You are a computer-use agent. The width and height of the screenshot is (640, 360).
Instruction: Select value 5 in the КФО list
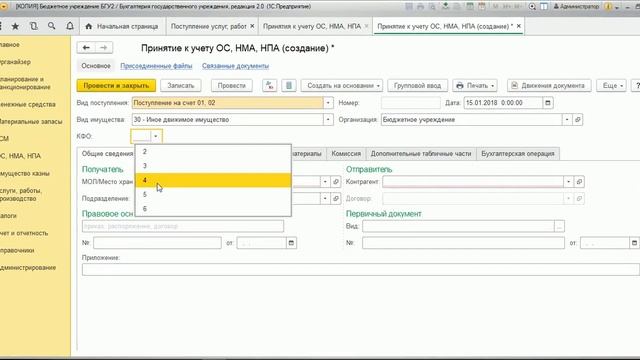point(213,195)
